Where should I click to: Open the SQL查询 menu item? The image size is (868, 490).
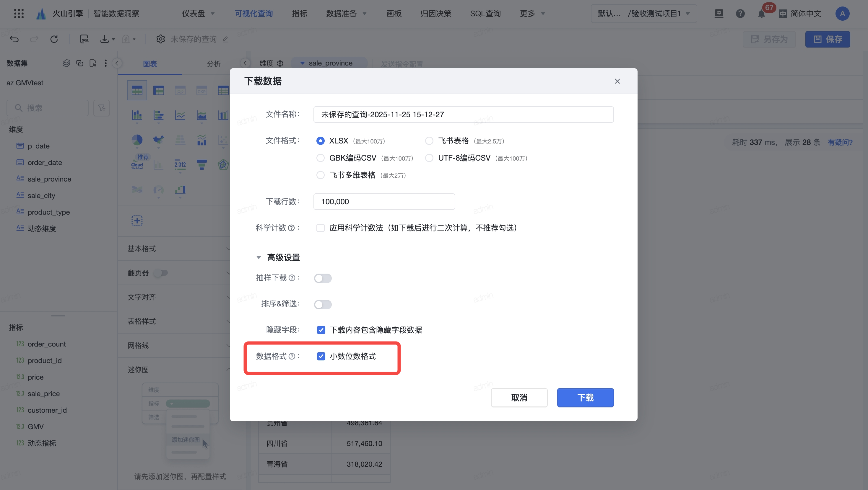(x=485, y=14)
